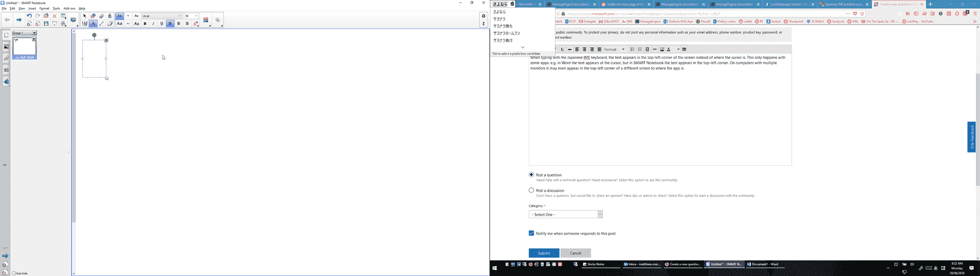Select the arrow pointer tool
This screenshot has height=276, width=980.
click(85, 16)
